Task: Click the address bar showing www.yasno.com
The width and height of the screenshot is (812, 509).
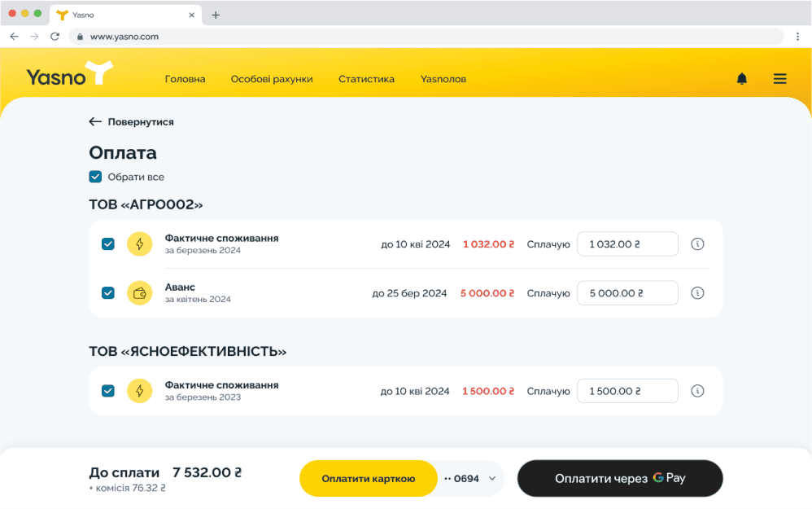Action: pyautogui.click(x=426, y=37)
